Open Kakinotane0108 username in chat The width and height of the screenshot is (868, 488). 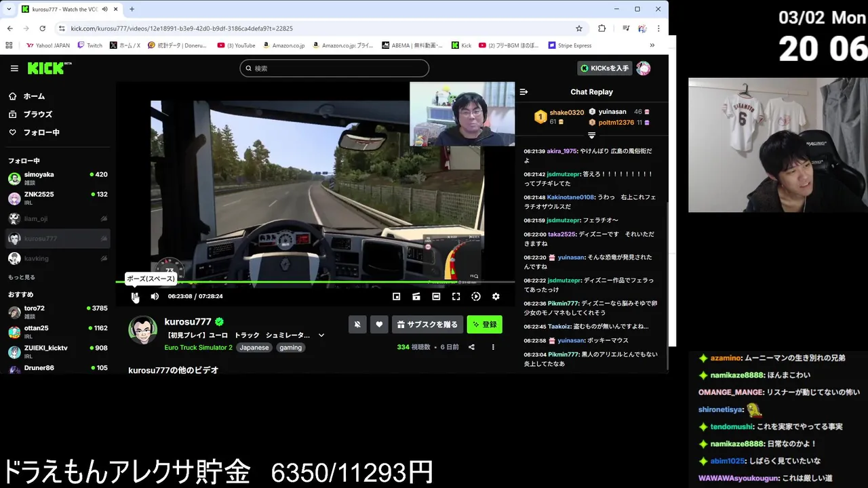[570, 197]
